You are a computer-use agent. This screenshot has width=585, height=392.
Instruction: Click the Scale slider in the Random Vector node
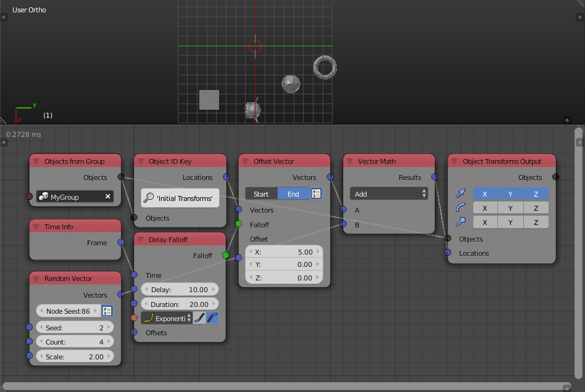[75, 356]
